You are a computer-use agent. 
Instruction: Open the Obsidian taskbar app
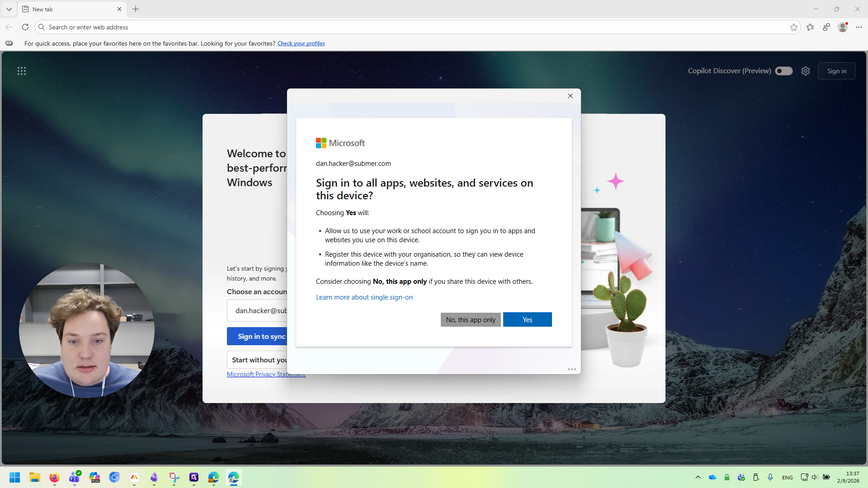click(154, 477)
